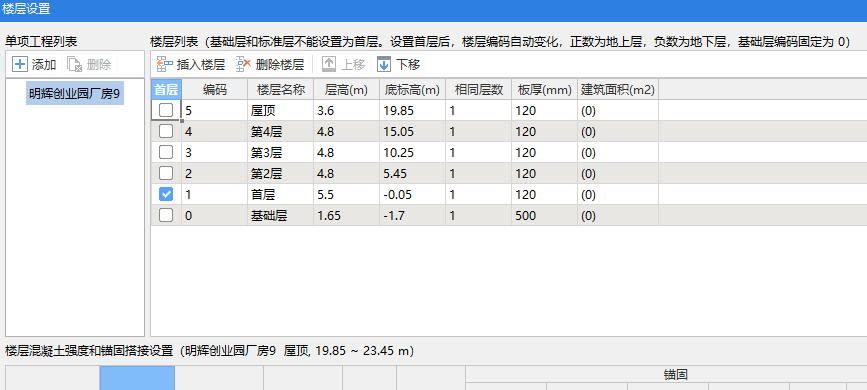The width and height of the screenshot is (867, 390).
Task: Click the 插入楼层 toolbar button
Action: pos(191,65)
